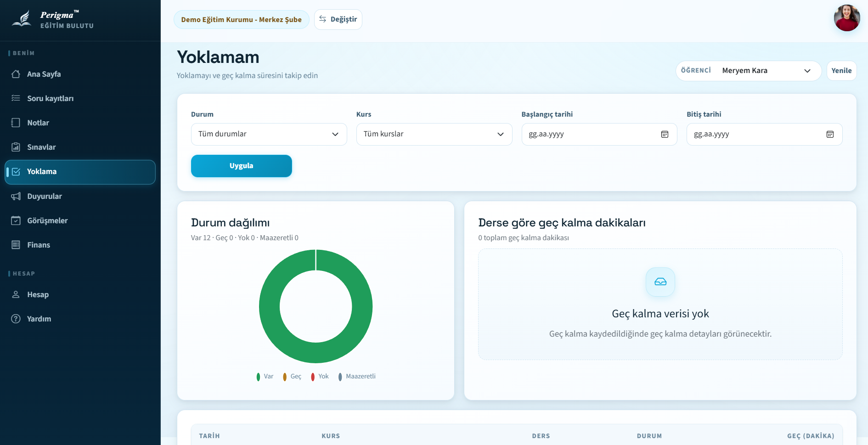Click the Finans sidebar icon
Screen dimensions: 868x445
point(16,245)
